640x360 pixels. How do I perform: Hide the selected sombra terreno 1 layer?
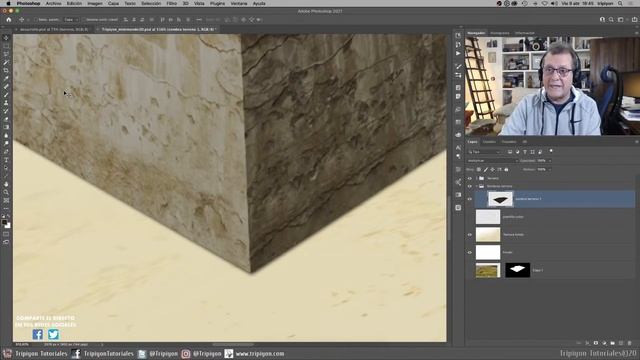(x=469, y=199)
